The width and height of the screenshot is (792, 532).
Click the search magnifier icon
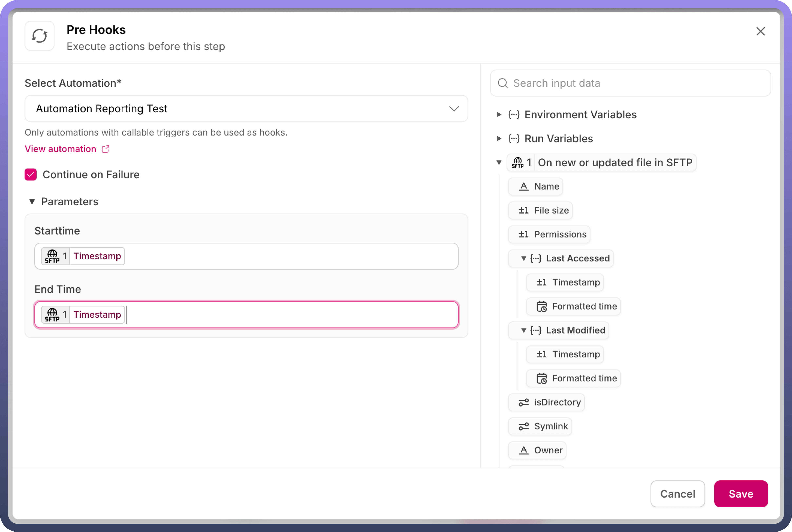(x=502, y=83)
